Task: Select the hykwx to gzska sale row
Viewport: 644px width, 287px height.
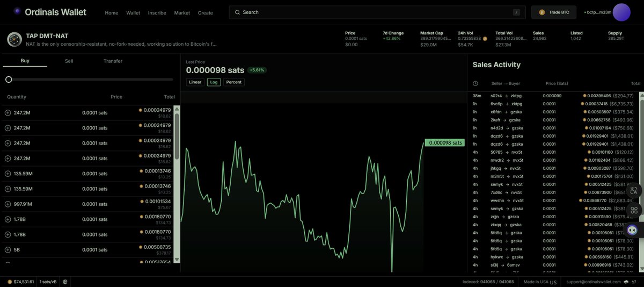Action: pyautogui.click(x=554, y=257)
